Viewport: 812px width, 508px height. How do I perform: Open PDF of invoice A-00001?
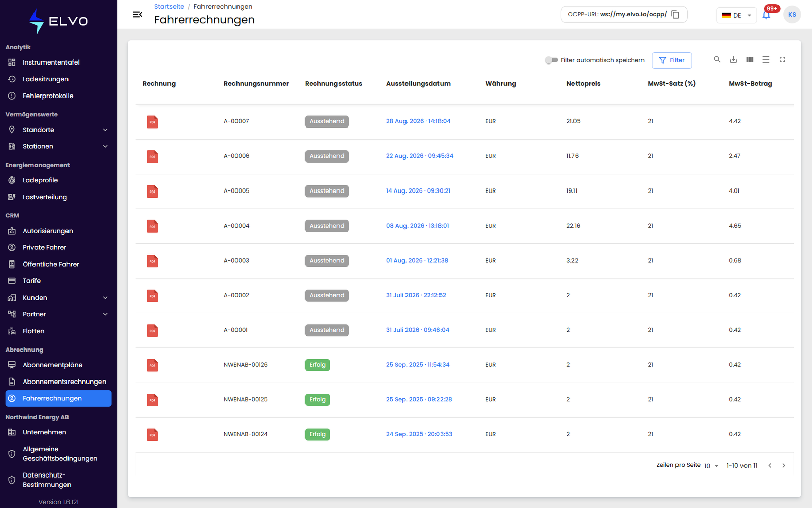(x=152, y=331)
